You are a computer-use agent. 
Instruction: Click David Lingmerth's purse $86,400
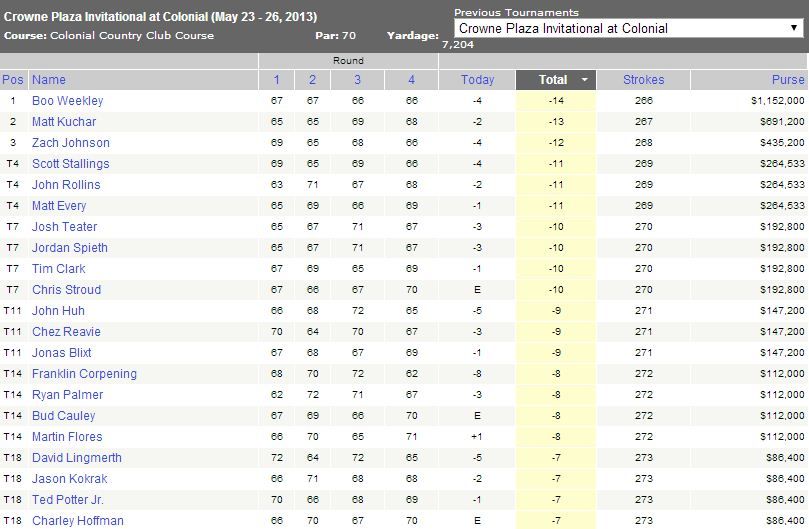pyautogui.click(x=785, y=458)
